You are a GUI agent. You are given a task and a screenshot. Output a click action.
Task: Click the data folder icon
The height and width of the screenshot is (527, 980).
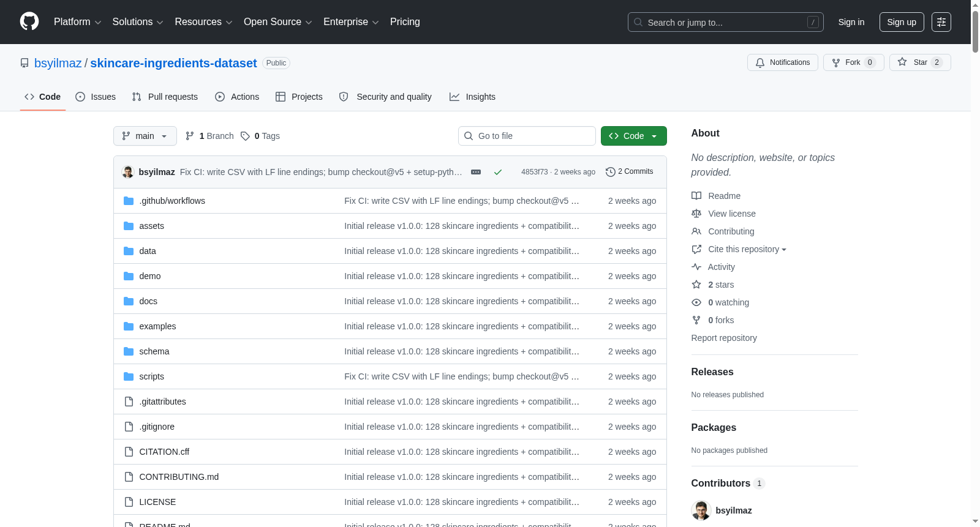[129, 251]
